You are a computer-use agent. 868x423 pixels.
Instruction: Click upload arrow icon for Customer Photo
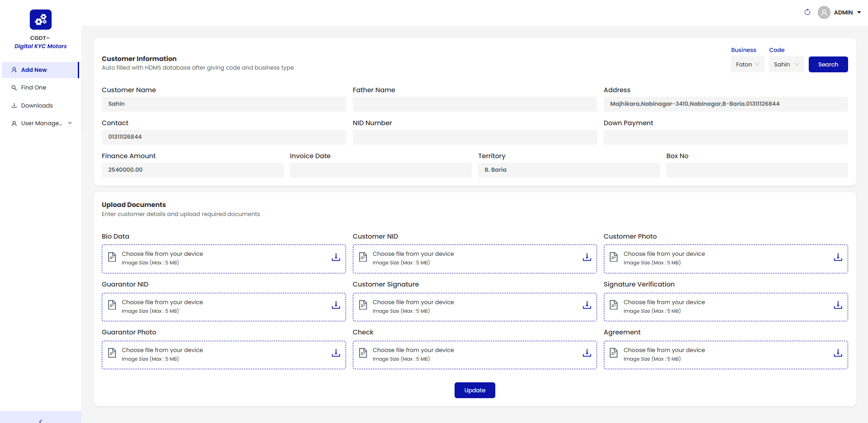[x=838, y=257]
